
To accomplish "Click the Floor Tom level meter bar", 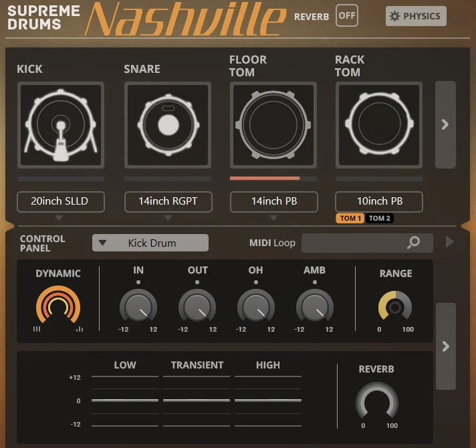I will [x=273, y=179].
